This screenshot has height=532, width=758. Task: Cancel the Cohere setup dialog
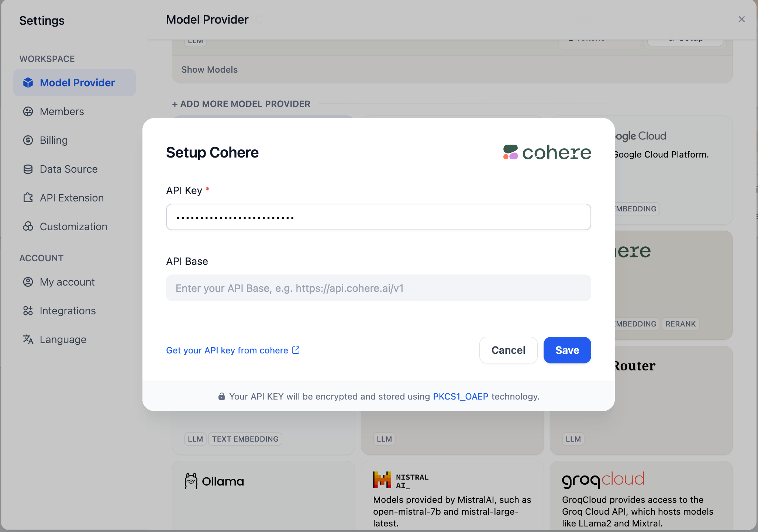[x=508, y=350]
